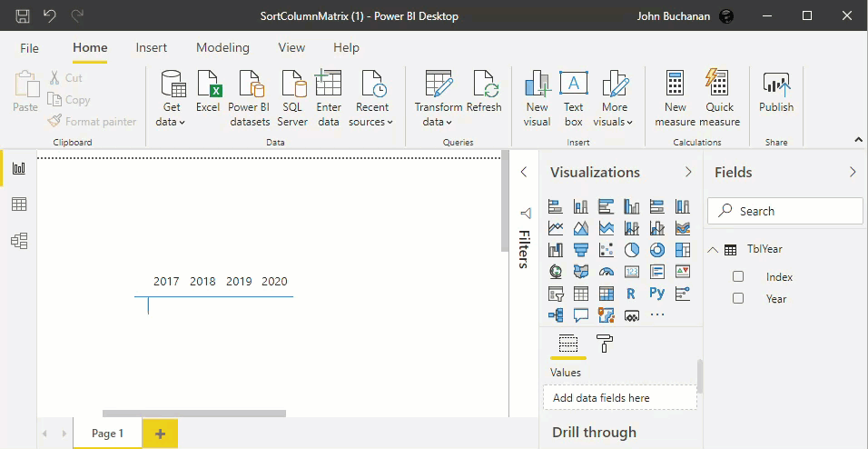The width and height of the screenshot is (868, 449).
Task: Select the Key influencers visual
Action: [x=683, y=294]
